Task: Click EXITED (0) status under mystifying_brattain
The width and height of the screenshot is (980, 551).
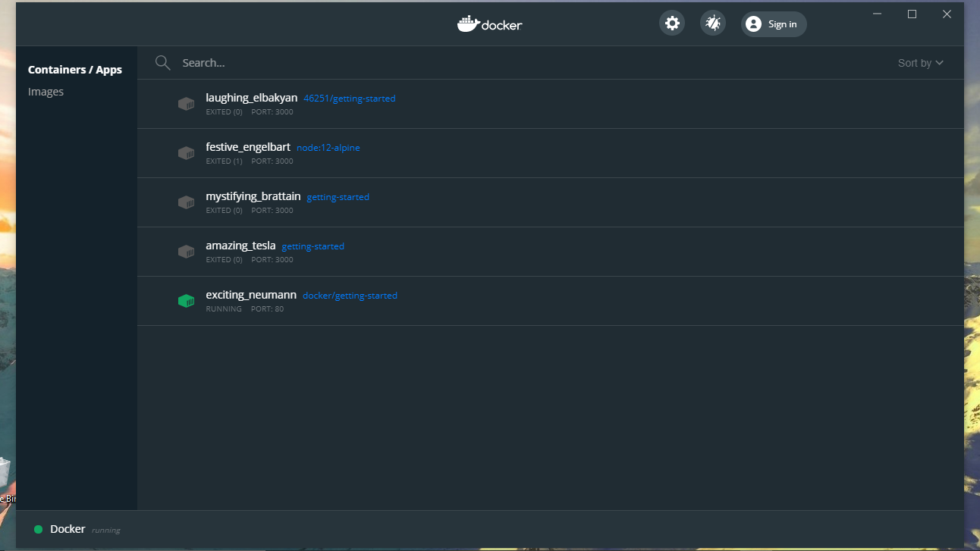Action: pos(225,211)
